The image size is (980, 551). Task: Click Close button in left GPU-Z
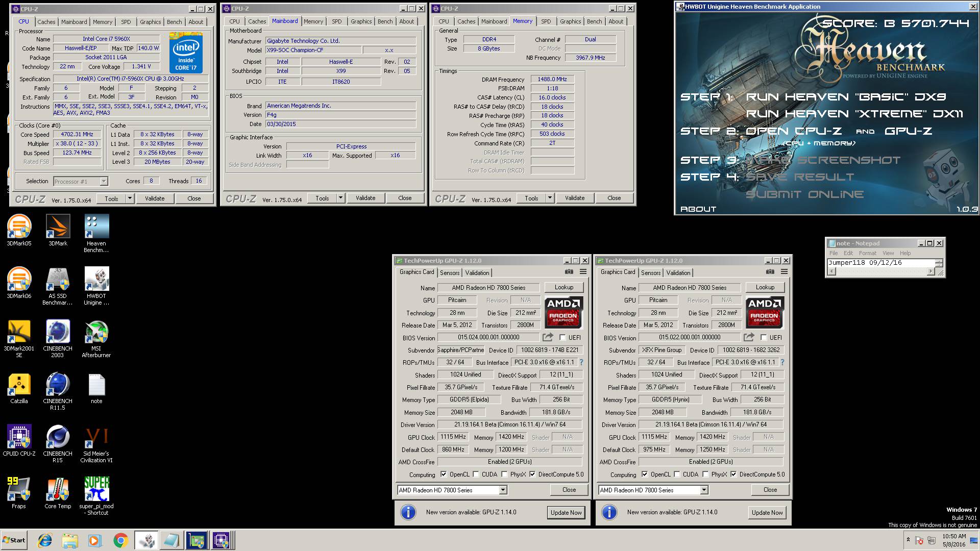(x=569, y=490)
